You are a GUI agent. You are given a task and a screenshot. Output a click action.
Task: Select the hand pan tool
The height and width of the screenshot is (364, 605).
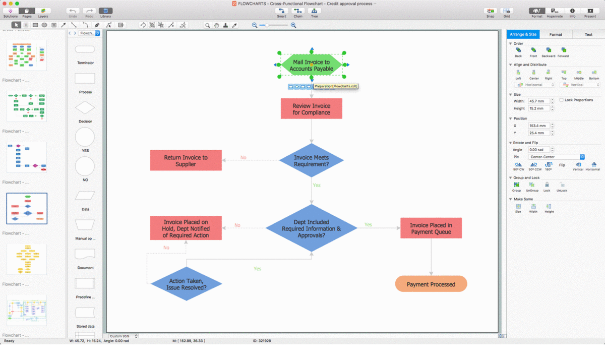coord(216,25)
